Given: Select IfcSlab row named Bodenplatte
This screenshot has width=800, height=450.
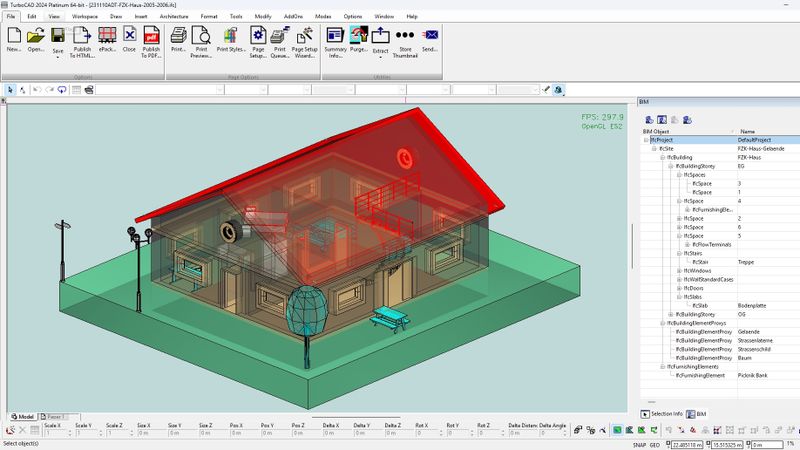Looking at the screenshot, I should coord(720,306).
